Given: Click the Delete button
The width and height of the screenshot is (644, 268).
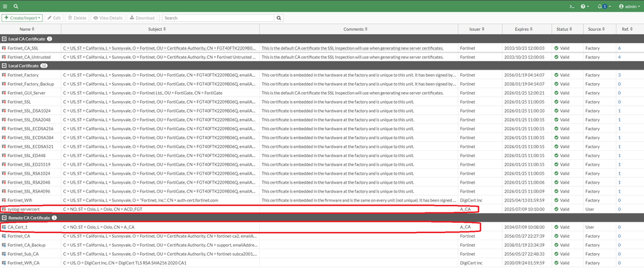Looking at the screenshot, I should pos(77,18).
